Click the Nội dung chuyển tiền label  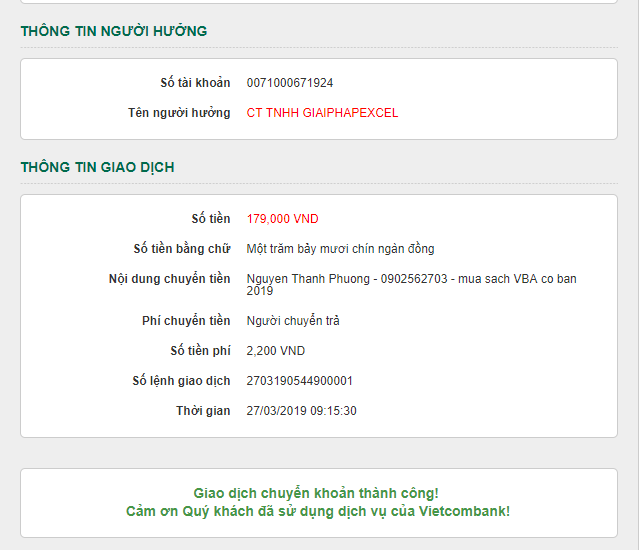pos(169,278)
